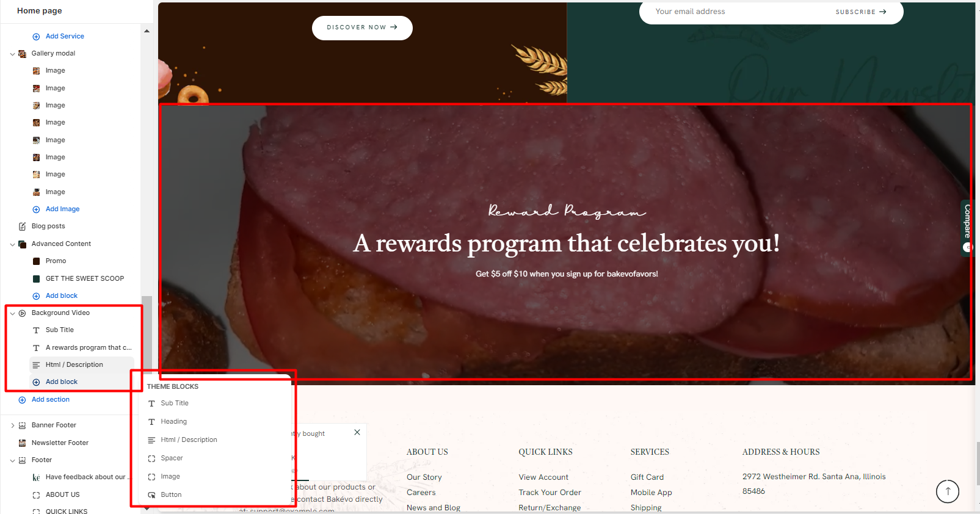Click the Discover Now button
Screen dimensions: 980x514
click(362, 27)
